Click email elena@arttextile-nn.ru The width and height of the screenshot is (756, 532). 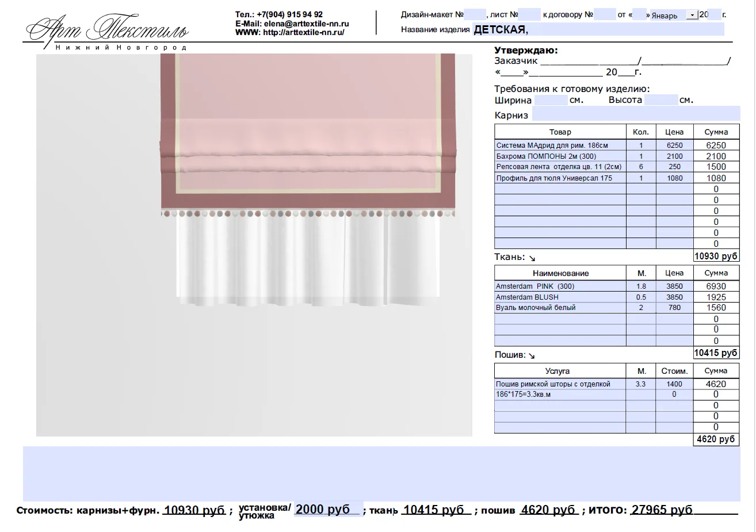[307, 24]
